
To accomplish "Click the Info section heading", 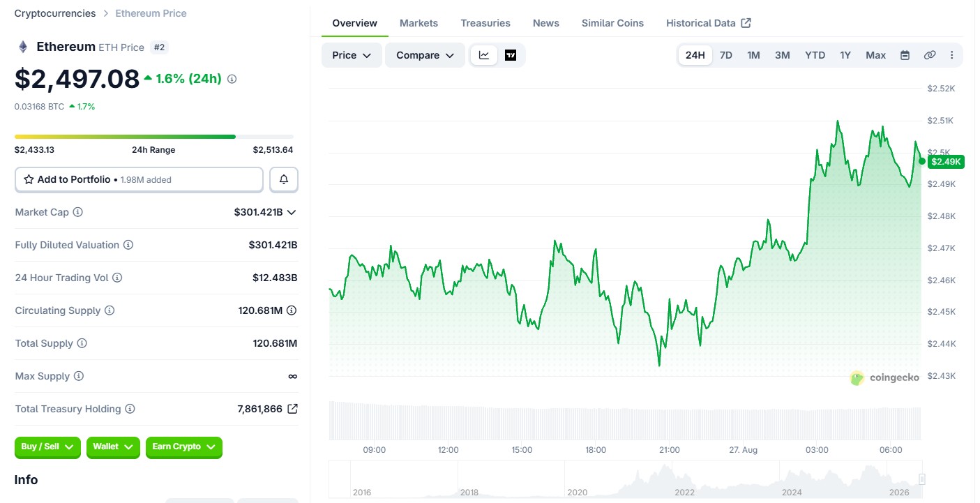I will tap(27, 480).
